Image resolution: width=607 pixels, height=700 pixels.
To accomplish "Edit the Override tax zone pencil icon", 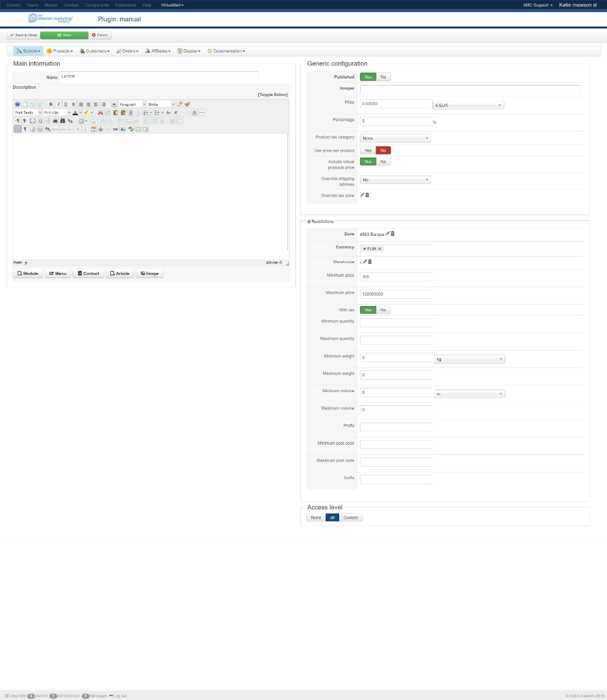I will [363, 195].
